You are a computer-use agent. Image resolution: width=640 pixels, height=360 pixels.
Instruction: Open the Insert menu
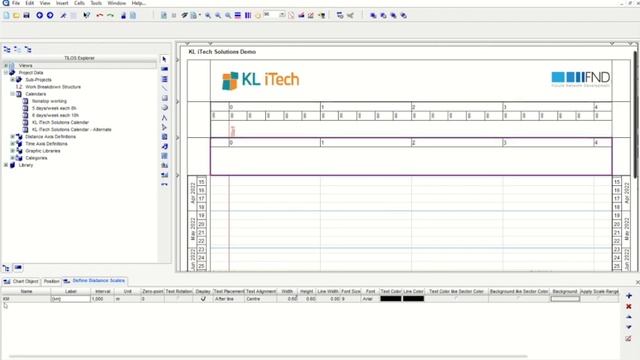click(x=62, y=3)
